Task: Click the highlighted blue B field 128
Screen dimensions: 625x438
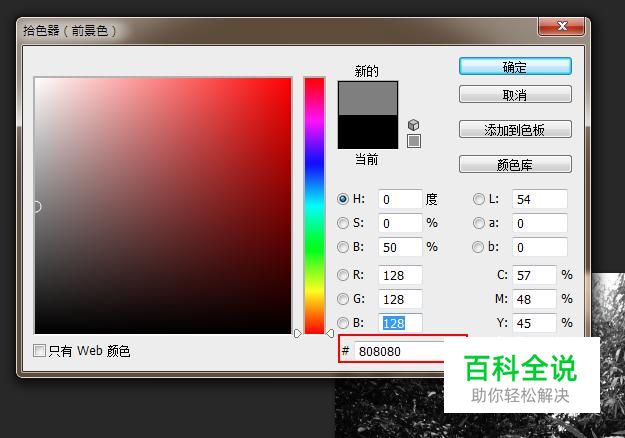Action: 400,323
